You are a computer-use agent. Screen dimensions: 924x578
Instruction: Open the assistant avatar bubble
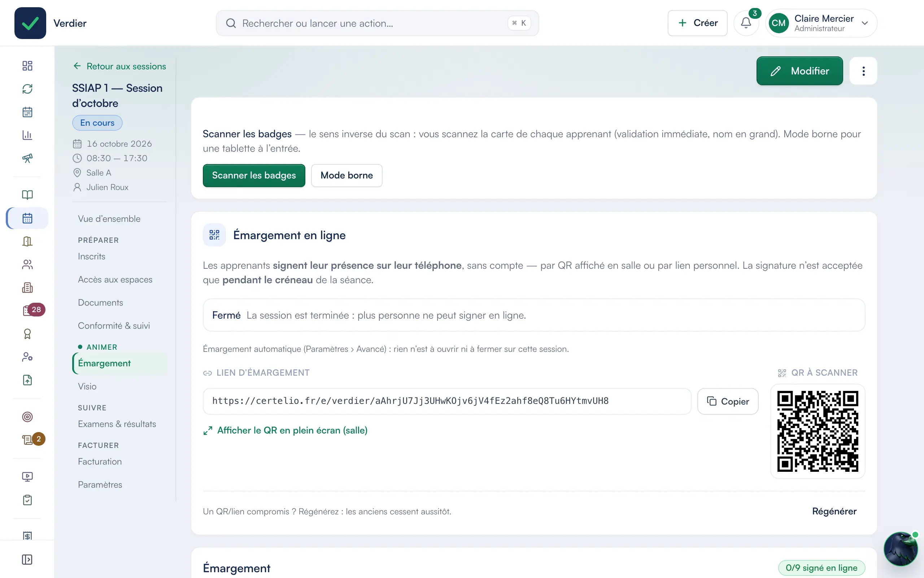pyautogui.click(x=900, y=549)
